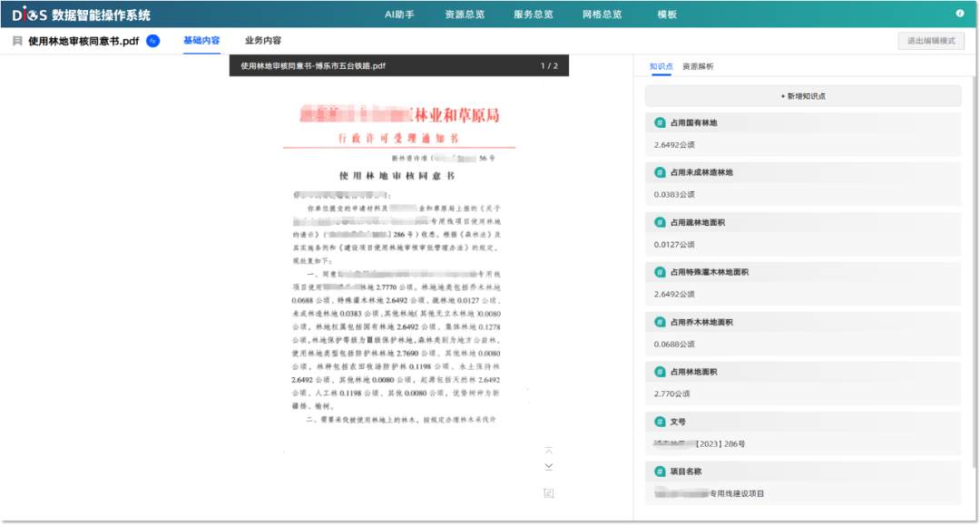Click the info icon at the top-right corner

[960, 13]
